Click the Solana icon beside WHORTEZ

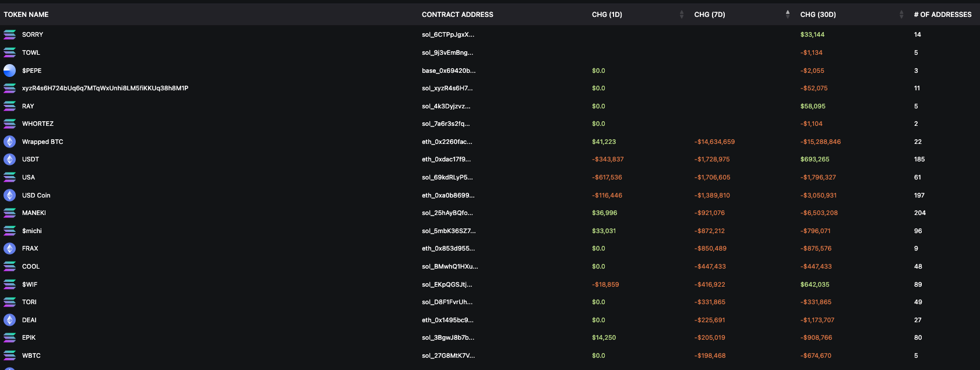[10, 124]
